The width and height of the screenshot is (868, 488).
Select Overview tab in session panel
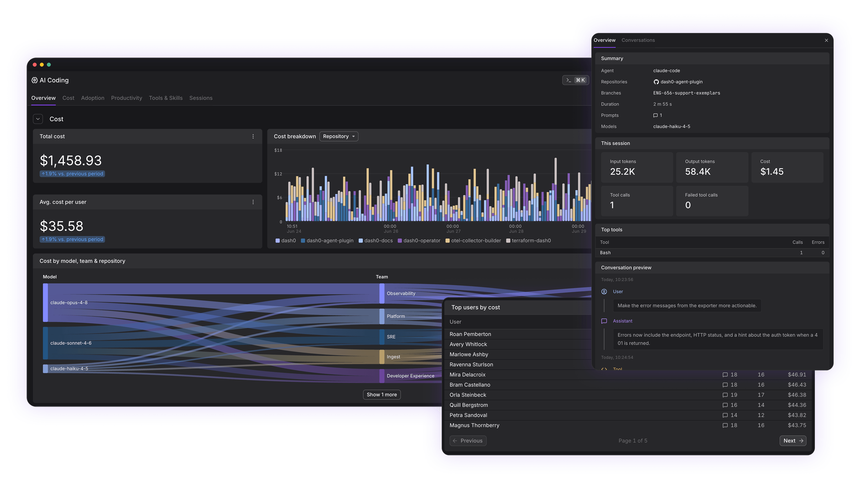pyautogui.click(x=604, y=40)
